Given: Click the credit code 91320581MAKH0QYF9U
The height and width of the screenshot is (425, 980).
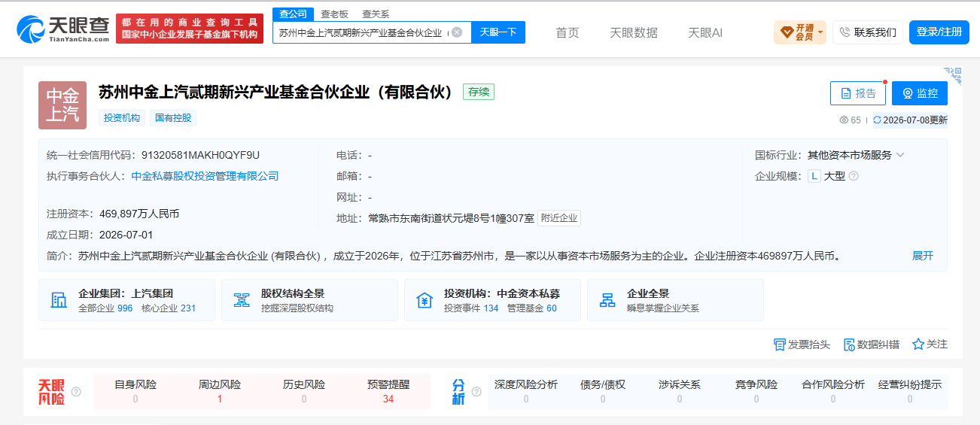Looking at the screenshot, I should (200, 155).
